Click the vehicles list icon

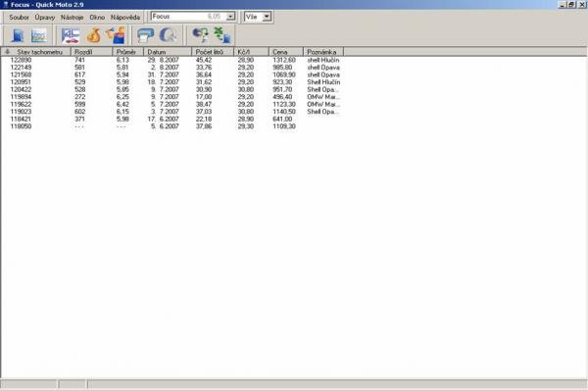point(71,35)
